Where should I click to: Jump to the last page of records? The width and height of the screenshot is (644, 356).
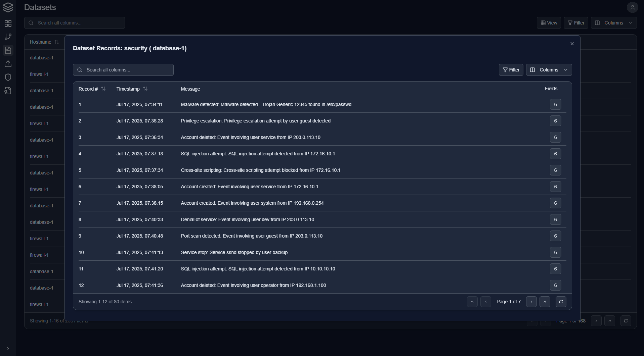click(x=545, y=302)
